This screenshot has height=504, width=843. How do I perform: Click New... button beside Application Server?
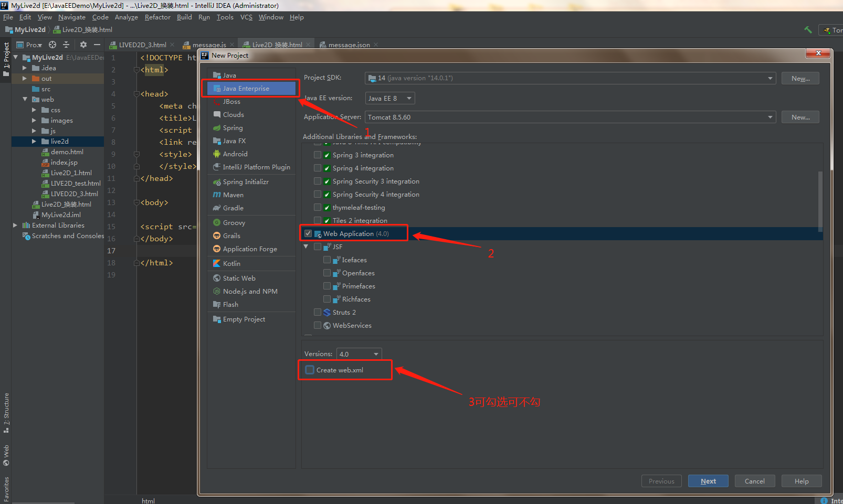800,117
